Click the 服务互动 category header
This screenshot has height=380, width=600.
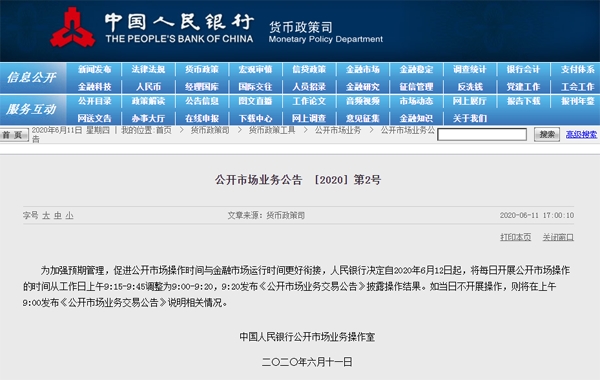pos(31,109)
